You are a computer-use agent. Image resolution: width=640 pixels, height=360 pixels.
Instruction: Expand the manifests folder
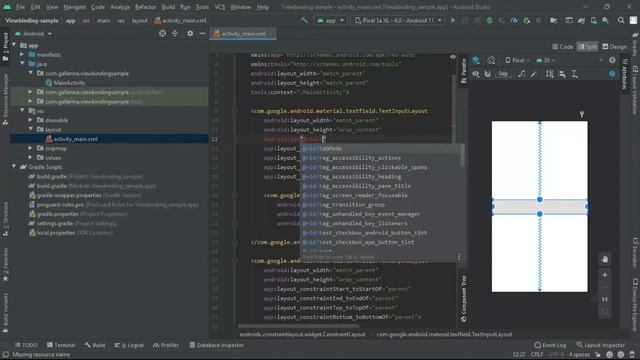pyautogui.click(x=22, y=55)
